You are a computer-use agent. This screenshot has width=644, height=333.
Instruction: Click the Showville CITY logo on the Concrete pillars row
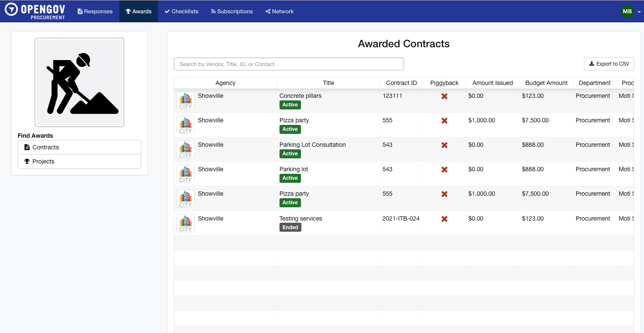pyautogui.click(x=185, y=100)
